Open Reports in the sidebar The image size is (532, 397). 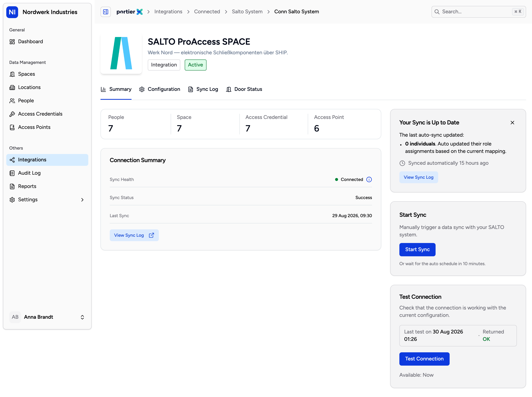(x=47, y=186)
